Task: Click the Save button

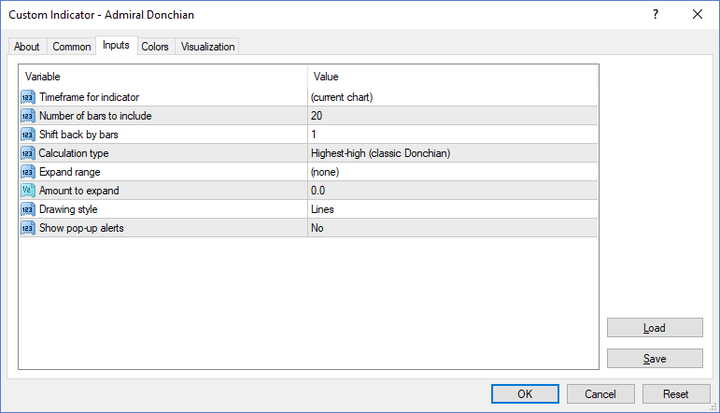Action: click(x=654, y=358)
